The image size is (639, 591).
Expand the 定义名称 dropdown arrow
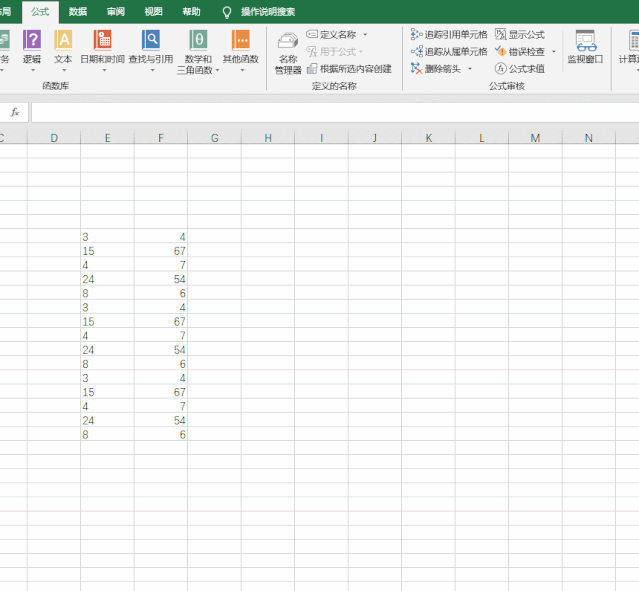tap(365, 35)
